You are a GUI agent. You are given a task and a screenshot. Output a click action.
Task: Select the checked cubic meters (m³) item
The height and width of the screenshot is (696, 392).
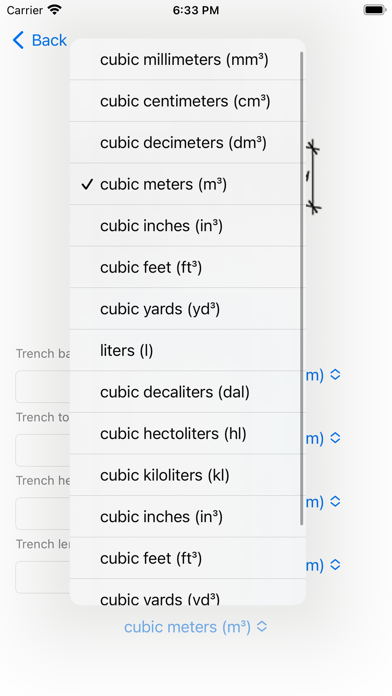(188, 184)
